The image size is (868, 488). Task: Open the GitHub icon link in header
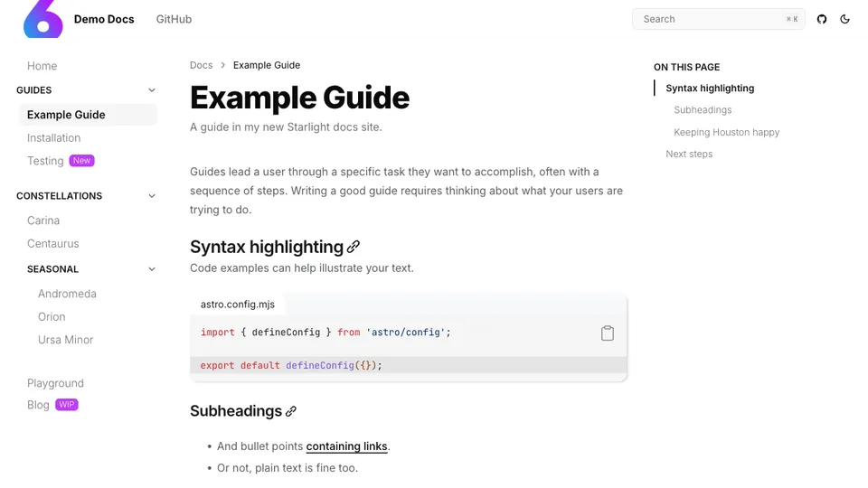pyautogui.click(x=822, y=19)
